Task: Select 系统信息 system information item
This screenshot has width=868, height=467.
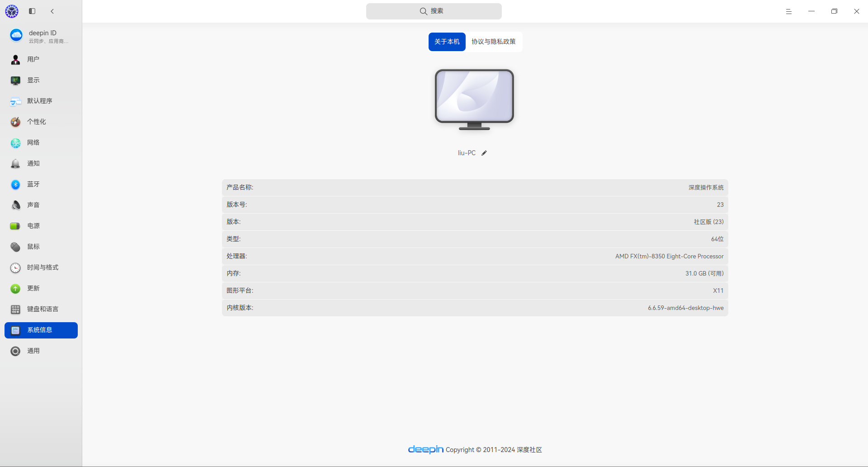Action: tap(41, 330)
